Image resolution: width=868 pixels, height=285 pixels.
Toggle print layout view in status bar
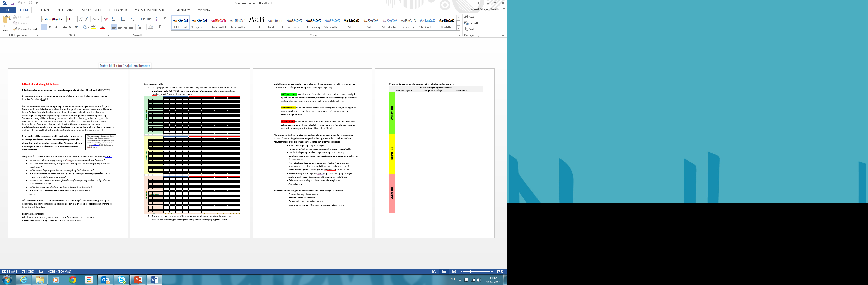coord(444,272)
